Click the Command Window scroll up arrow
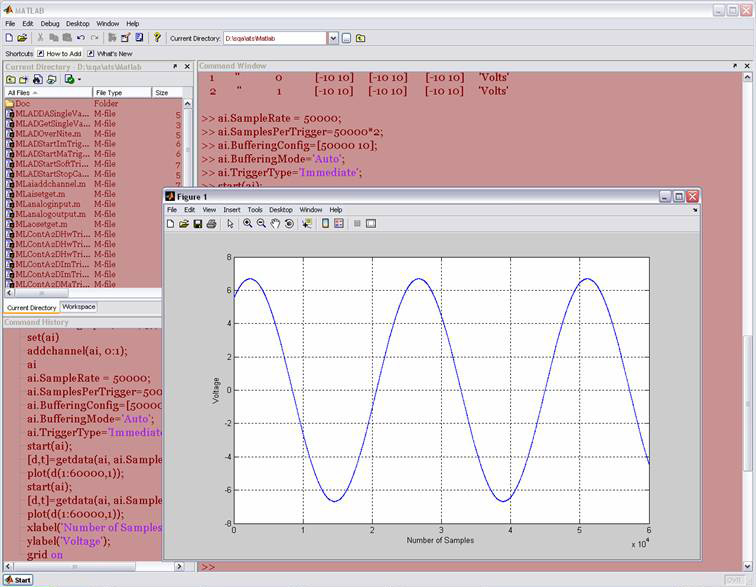The image size is (756, 587). point(747,77)
